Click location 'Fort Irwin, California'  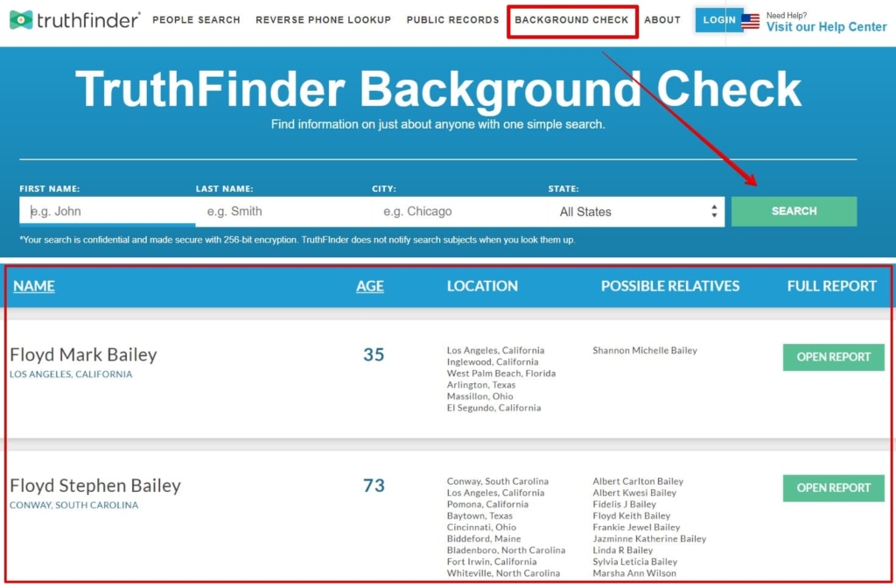pyautogui.click(x=492, y=562)
